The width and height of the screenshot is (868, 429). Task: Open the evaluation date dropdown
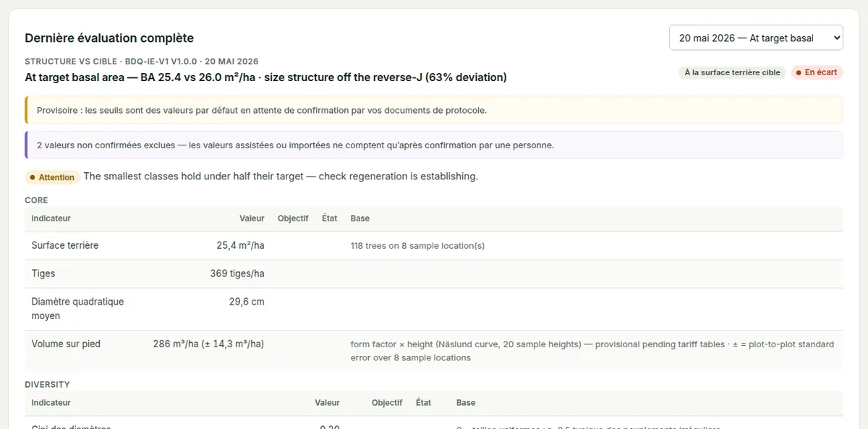tap(756, 38)
